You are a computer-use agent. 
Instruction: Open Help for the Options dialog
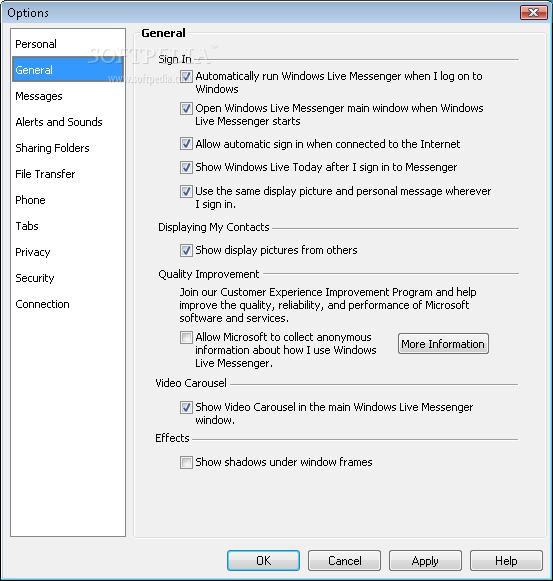[x=506, y=561]
